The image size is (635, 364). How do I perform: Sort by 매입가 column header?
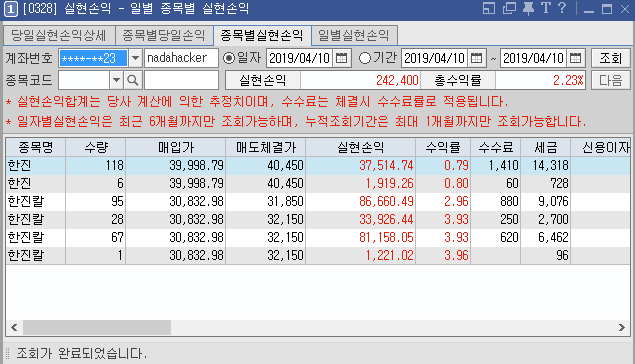[x=175, y=147]
